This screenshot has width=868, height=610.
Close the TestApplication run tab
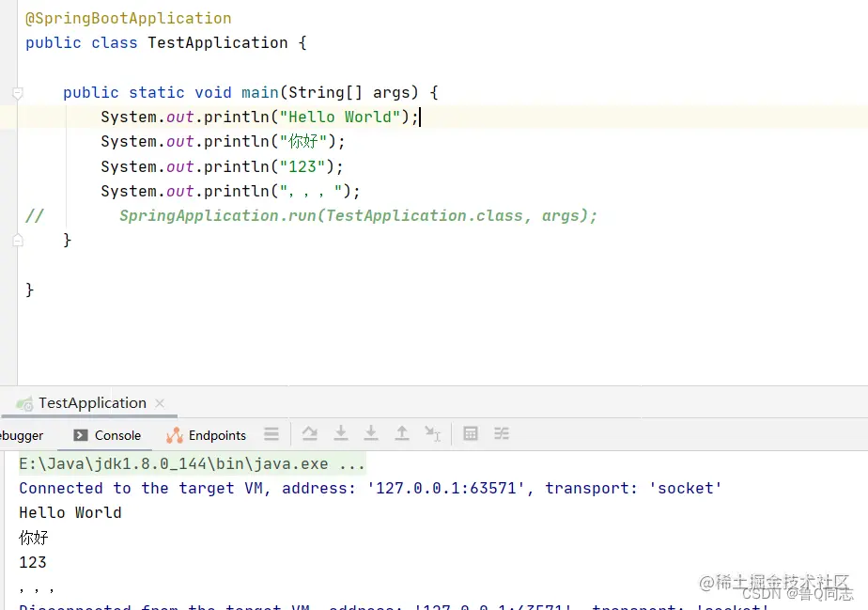click(160, 403)
